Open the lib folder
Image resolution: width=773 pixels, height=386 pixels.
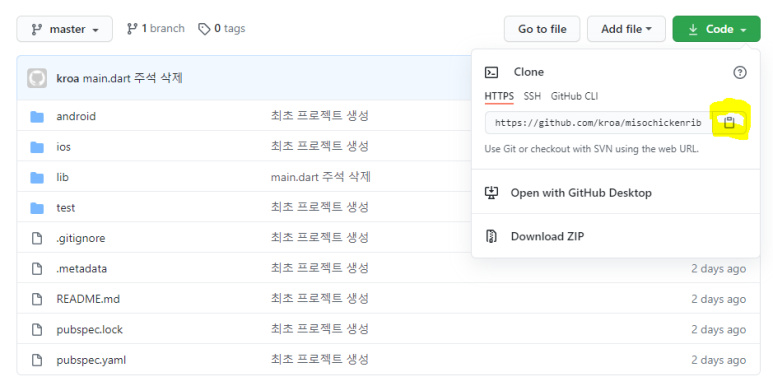tap(62, 177)
